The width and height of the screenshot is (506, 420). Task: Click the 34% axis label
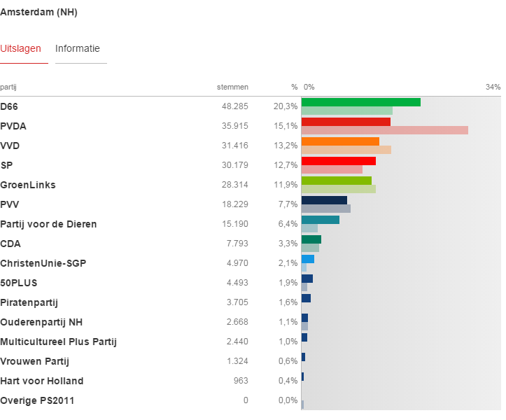493,87
